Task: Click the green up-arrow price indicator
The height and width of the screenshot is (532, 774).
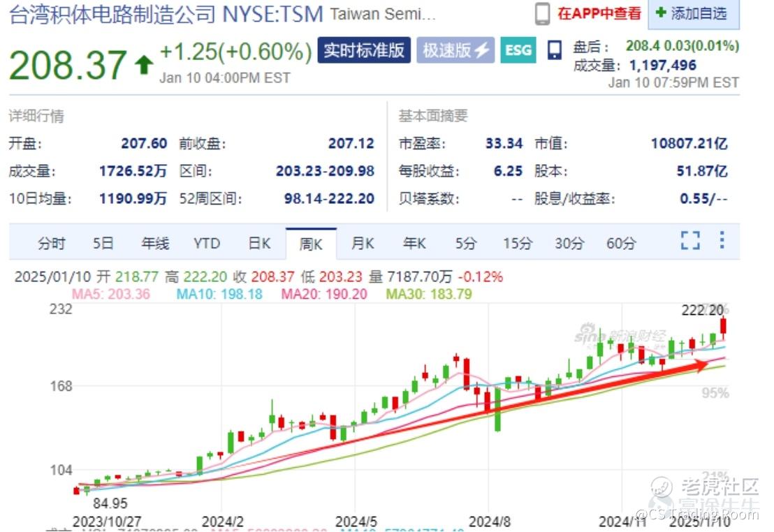Action: 144,65
